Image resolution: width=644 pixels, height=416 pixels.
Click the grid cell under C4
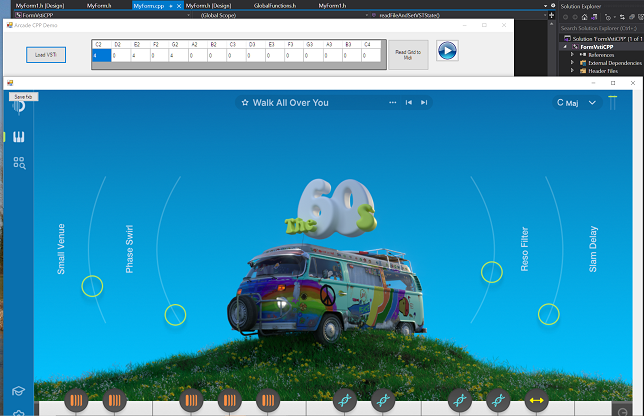coord(371,55)
